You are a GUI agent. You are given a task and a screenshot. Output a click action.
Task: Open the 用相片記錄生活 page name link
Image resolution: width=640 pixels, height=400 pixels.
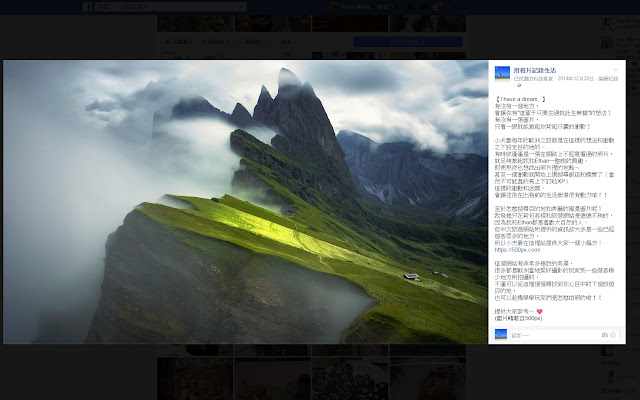[x=534, y=70]
